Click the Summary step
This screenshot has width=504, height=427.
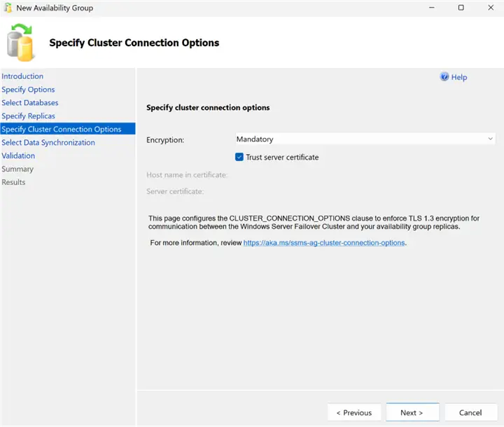pyautogui.click(x=17, y=169)
